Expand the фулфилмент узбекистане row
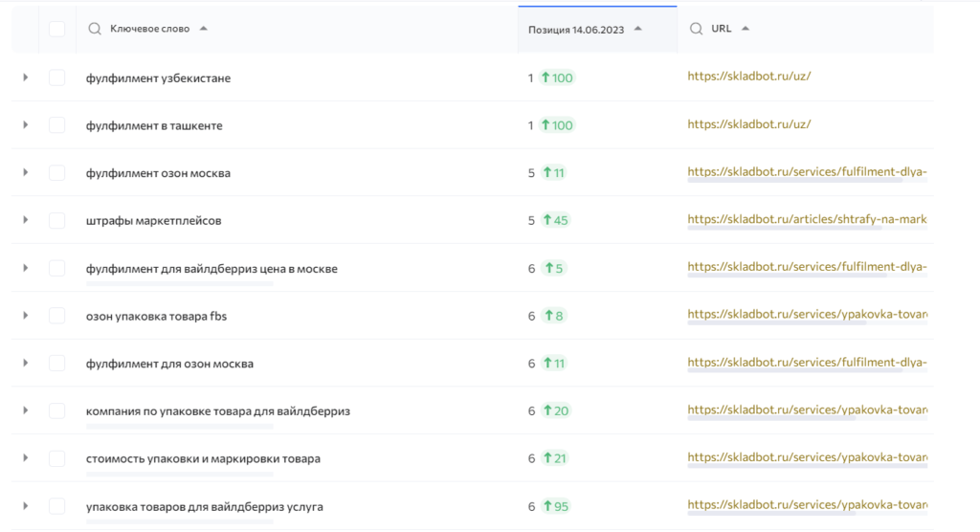 coord(26,78)
